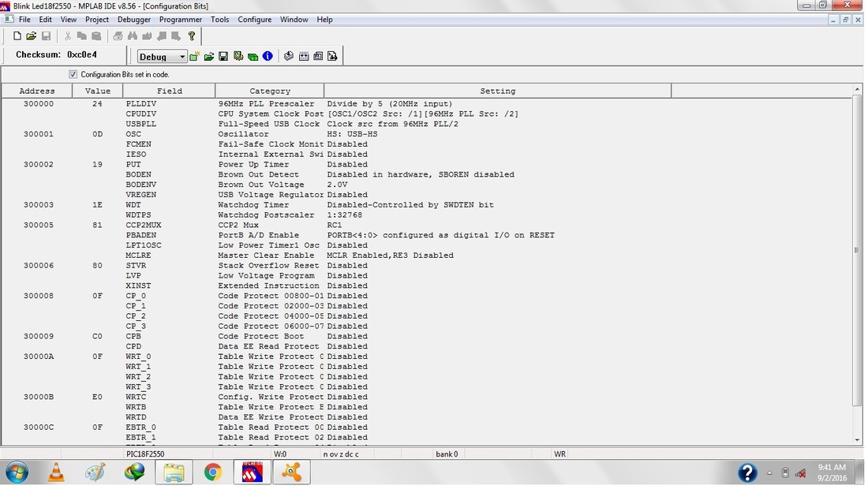Click the last icon in the build toolbar
The height and width of the screenshot is (489, 868).
click(332, 57)
